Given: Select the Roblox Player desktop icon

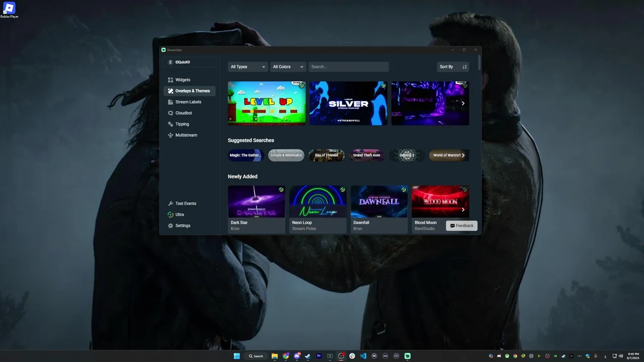Looking at the screenshot, I should tap(9, 11).
